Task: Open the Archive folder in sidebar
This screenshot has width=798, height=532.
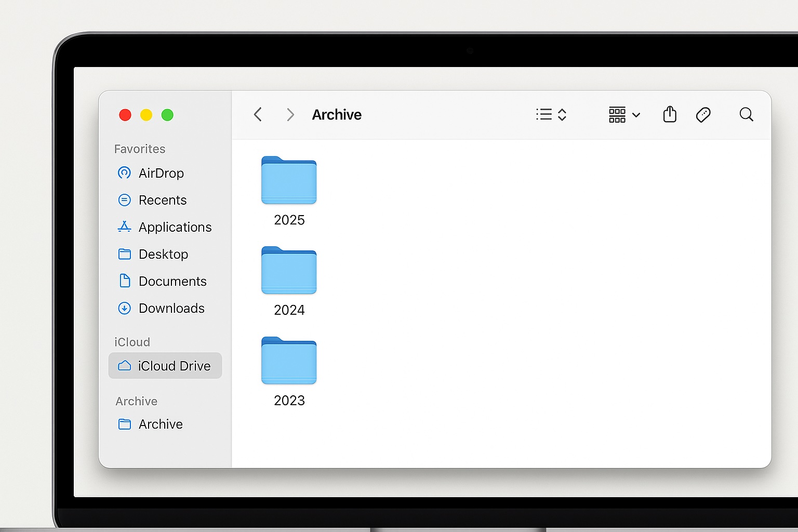Action: pyautogui.click(x=160, y=424)
